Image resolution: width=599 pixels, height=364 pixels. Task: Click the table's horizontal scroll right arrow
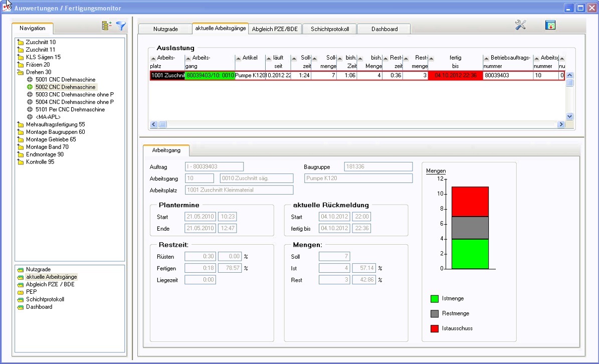(561, 124)
